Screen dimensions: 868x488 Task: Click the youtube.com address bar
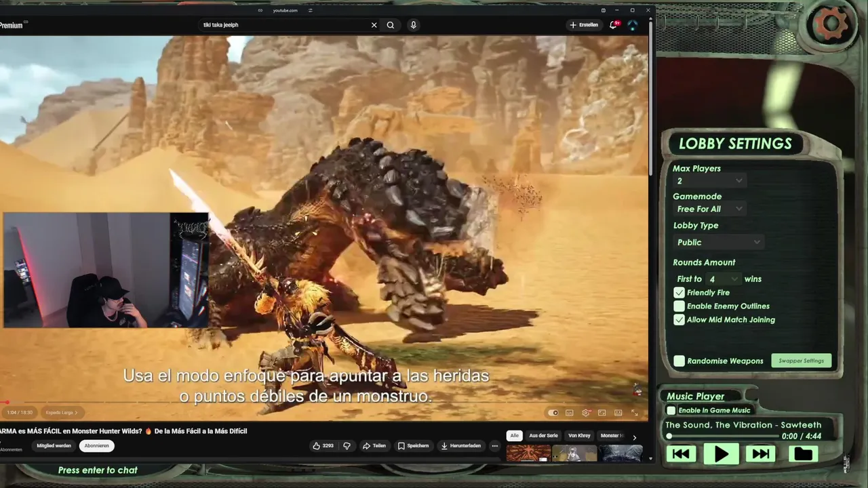tap(285, 10)
